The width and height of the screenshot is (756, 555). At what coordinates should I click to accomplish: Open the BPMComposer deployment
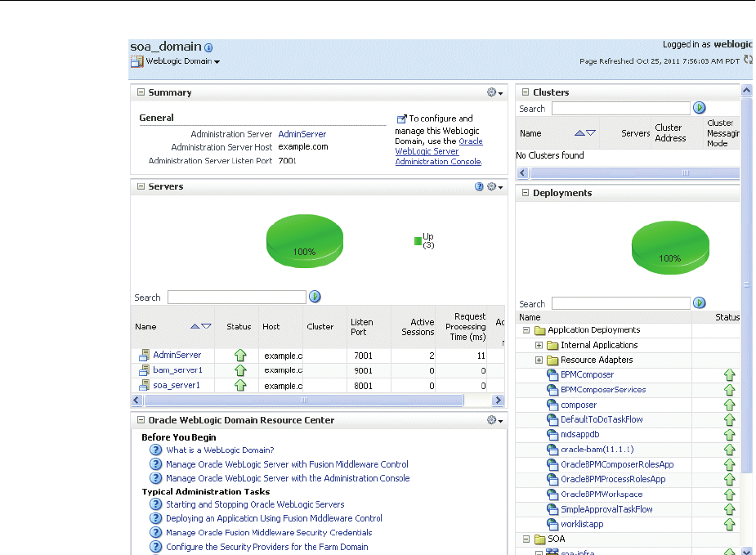click(x=588, y=374)
